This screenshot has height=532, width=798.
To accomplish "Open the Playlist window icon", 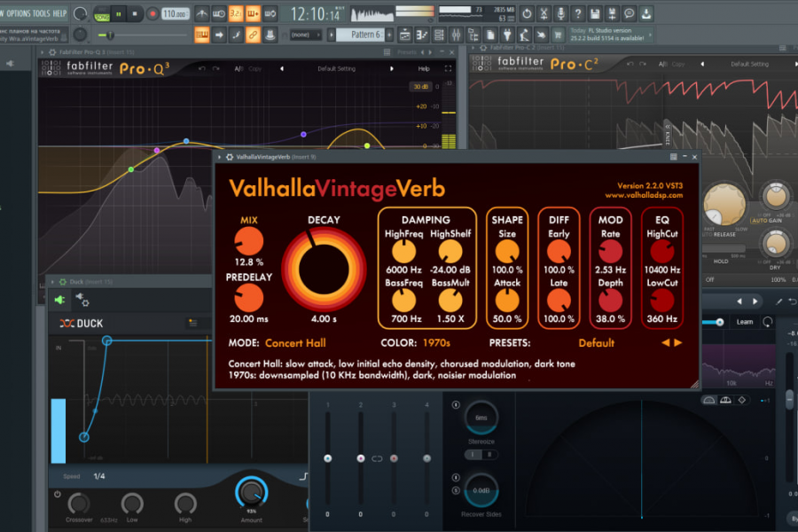I will point(404,35).
